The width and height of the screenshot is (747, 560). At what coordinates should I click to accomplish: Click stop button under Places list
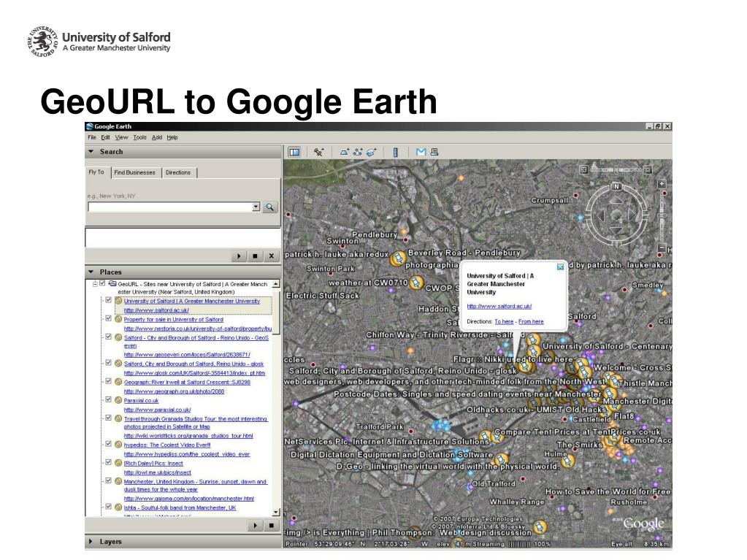(x=271, y=525)
